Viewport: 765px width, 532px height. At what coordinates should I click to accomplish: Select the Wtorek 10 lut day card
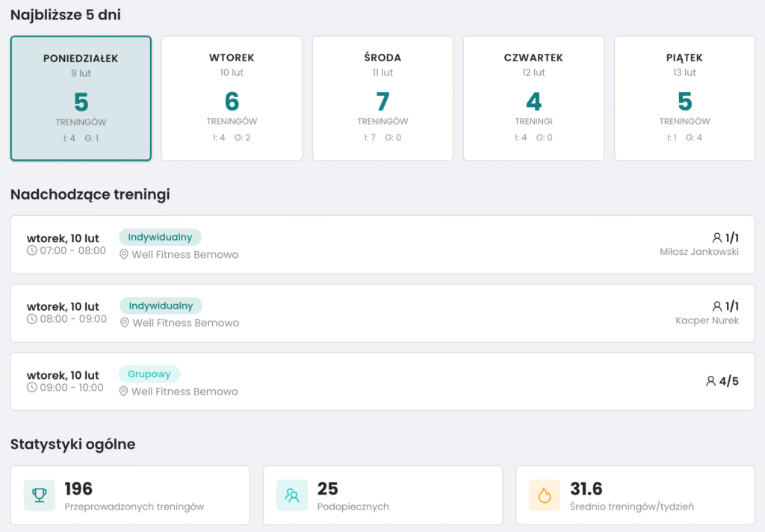(x=232, y=98)
